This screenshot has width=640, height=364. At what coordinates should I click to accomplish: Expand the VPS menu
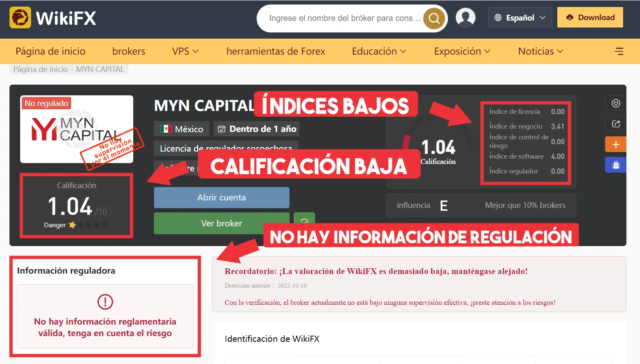coord(185,51)
